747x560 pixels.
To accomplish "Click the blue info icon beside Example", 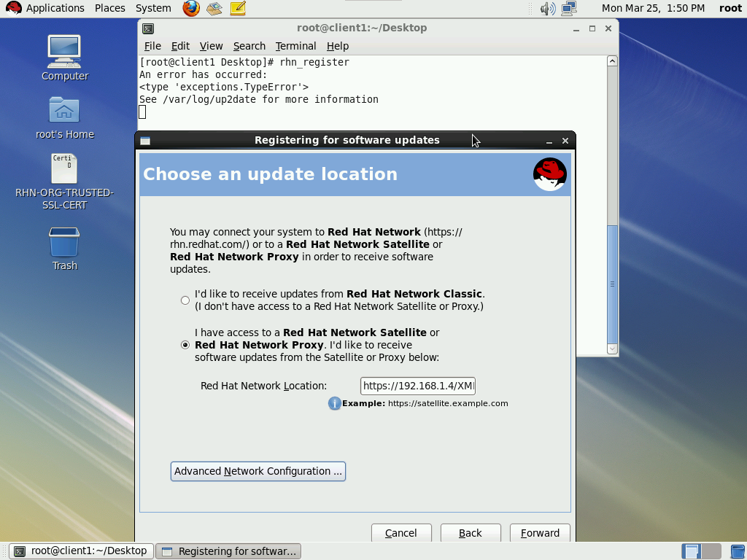I will click(x=334, y=403).
